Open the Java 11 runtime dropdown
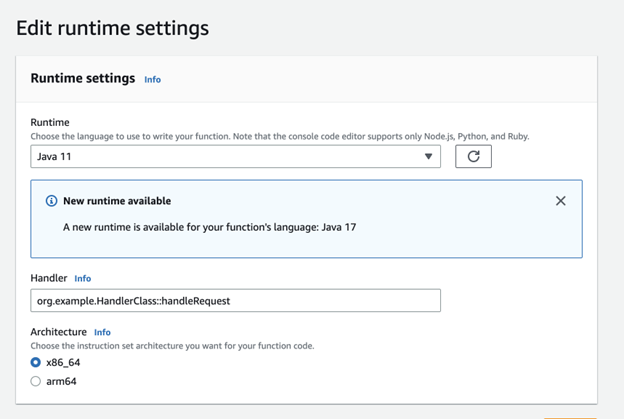The image size is (624, 419). tap(235, 156)
